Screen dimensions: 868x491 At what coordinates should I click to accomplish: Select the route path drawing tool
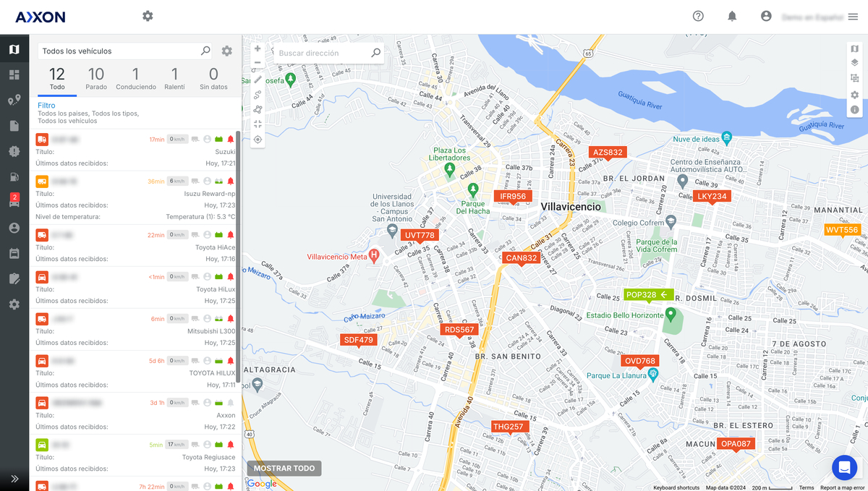258,94
